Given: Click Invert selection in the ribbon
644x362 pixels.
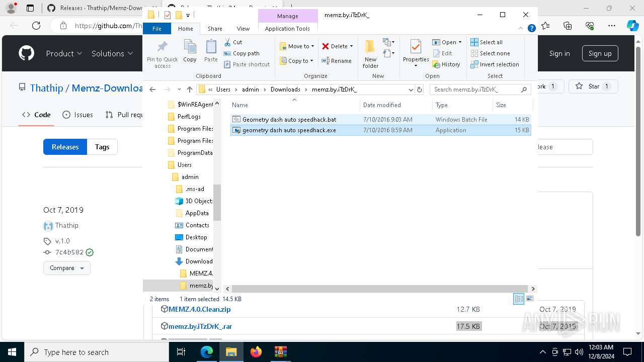Looking at the screenshot, I should [495, 64].
